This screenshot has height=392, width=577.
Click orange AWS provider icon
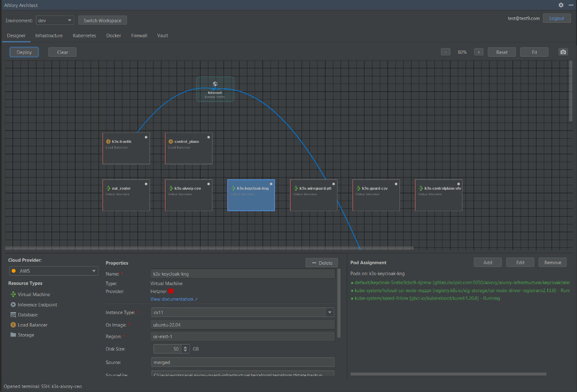click(13, 271)
